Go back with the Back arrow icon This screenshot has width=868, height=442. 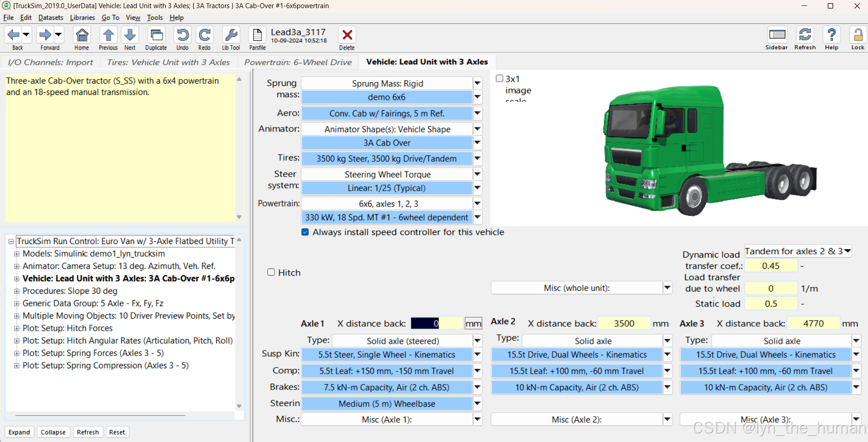[x=14, y=35]
